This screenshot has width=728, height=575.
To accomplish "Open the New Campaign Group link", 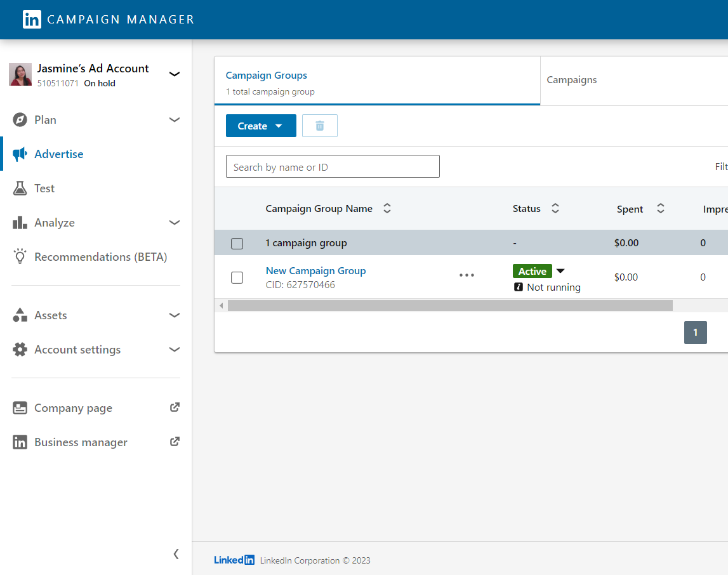I will [315, 270].
